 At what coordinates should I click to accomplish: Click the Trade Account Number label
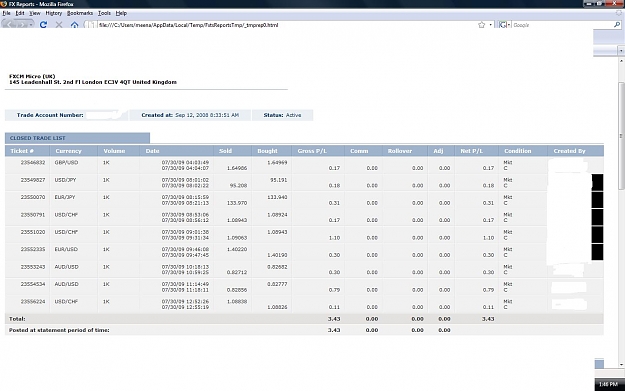click(50, 115)
